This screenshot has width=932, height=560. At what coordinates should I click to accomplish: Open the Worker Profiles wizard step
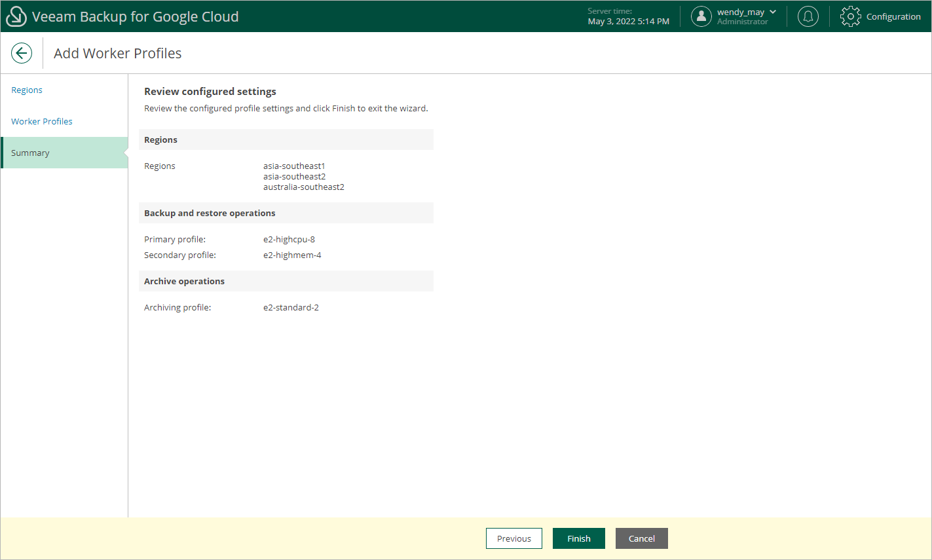point(42,121)
